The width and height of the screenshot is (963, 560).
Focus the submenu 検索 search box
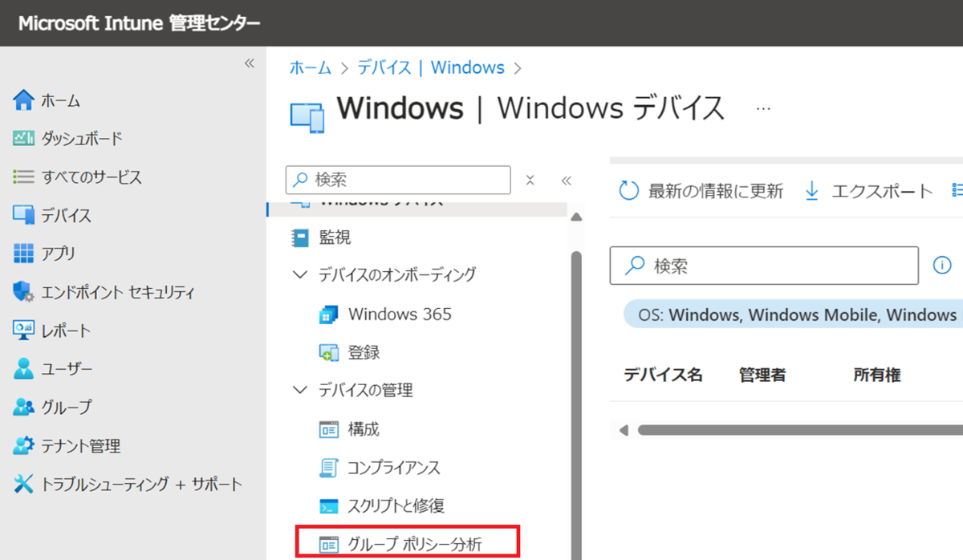(x=398, y=180)
